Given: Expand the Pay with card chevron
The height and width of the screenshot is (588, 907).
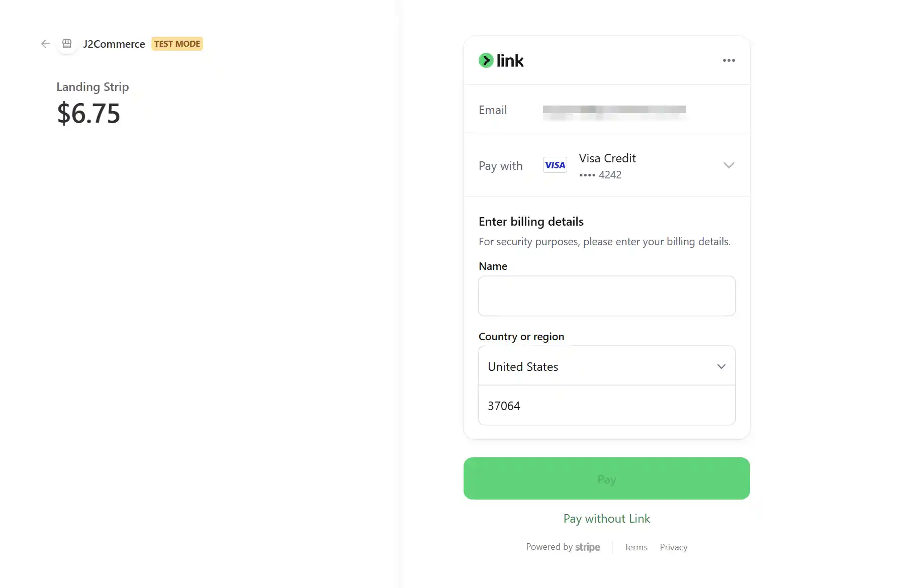Looking at the screenshot, I should (x=729, y=165).
